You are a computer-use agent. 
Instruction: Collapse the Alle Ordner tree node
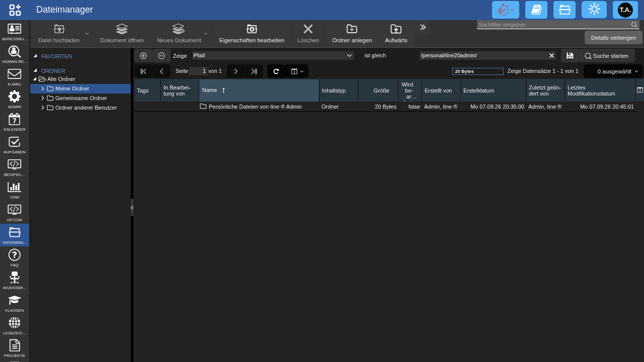[x=35, y=79]
